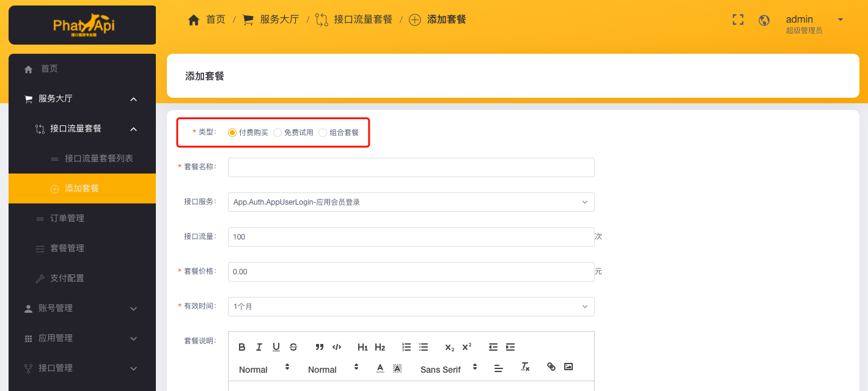Click the globe language icon
Viewport: 868px width, 391px height.
(764, 20)
